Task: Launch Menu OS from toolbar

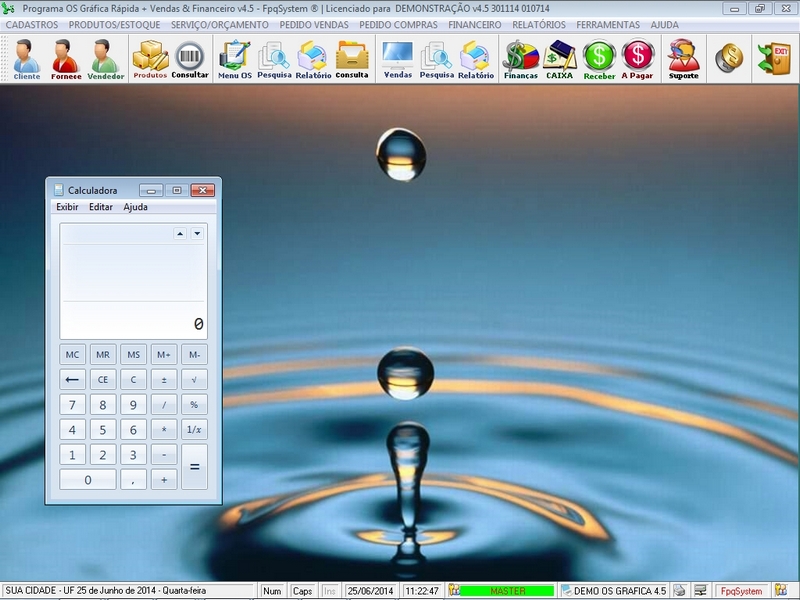Action: coord(234,58)
